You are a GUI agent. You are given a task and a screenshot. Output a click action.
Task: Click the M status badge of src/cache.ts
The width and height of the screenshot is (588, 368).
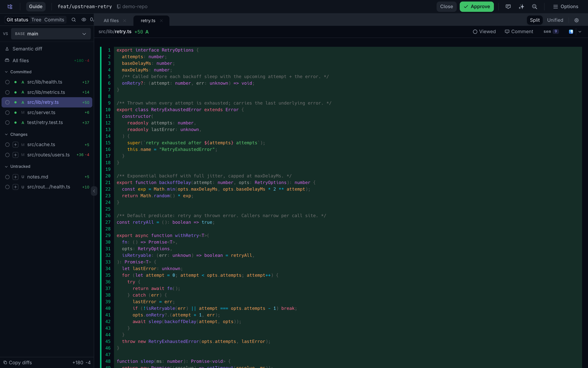pyautogui.click(x=23, y=145)
